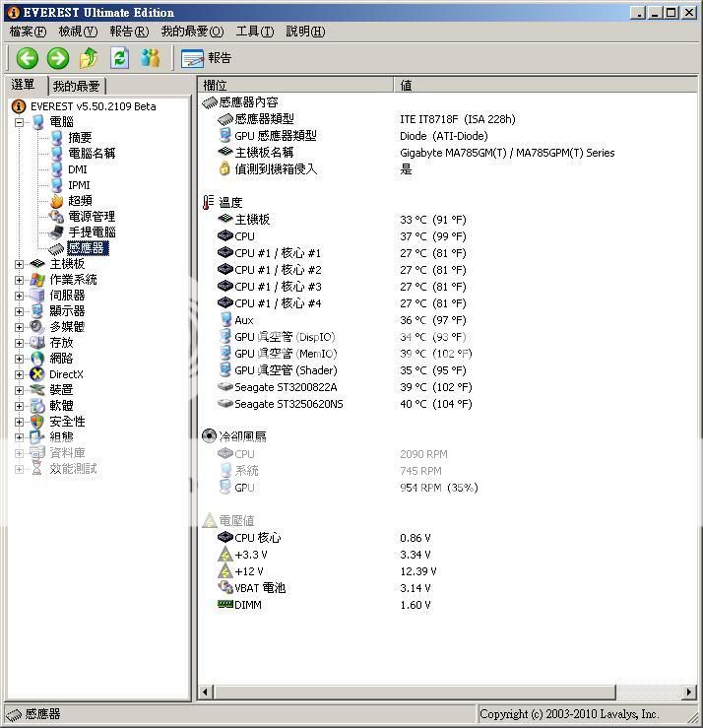Click the two-people toolbar icon

tap(150, 58)
